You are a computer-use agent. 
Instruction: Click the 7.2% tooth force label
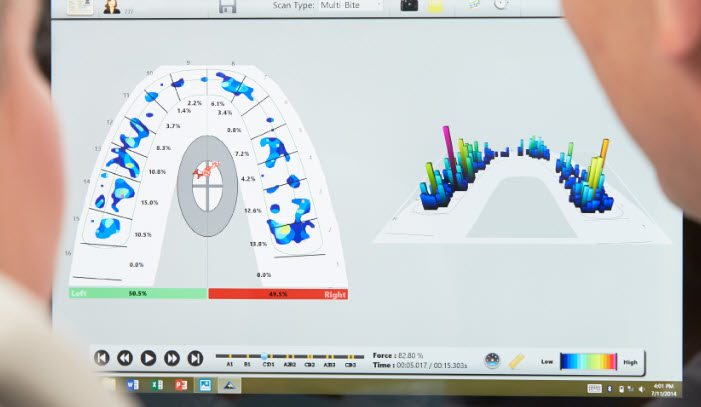click(242, 154)
